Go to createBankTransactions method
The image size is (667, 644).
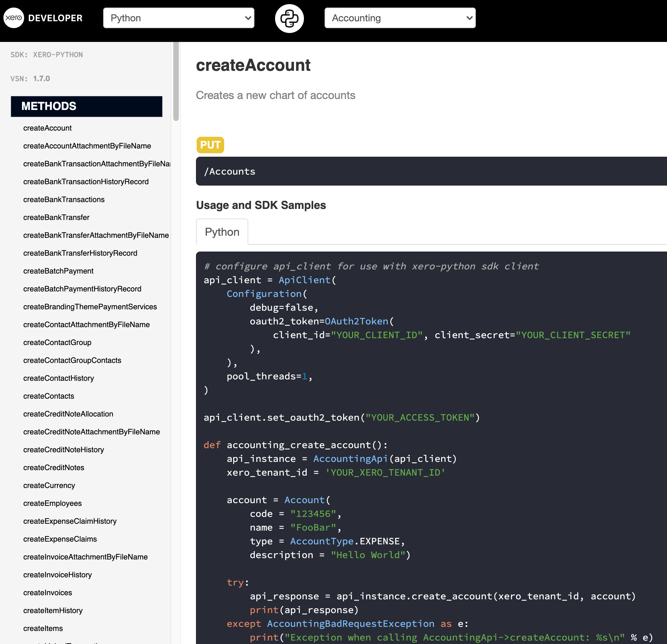[x=64, y=200]
